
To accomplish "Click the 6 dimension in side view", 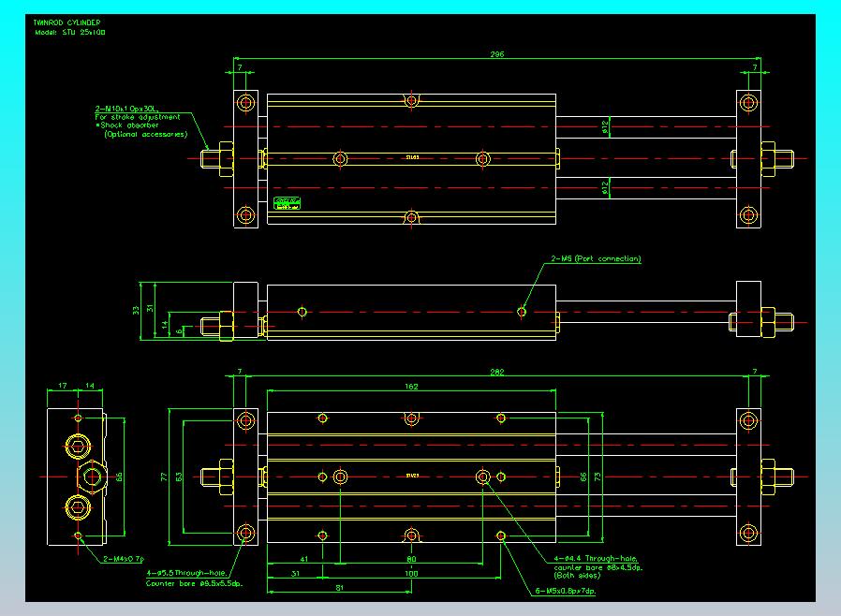I will point(179,331).
